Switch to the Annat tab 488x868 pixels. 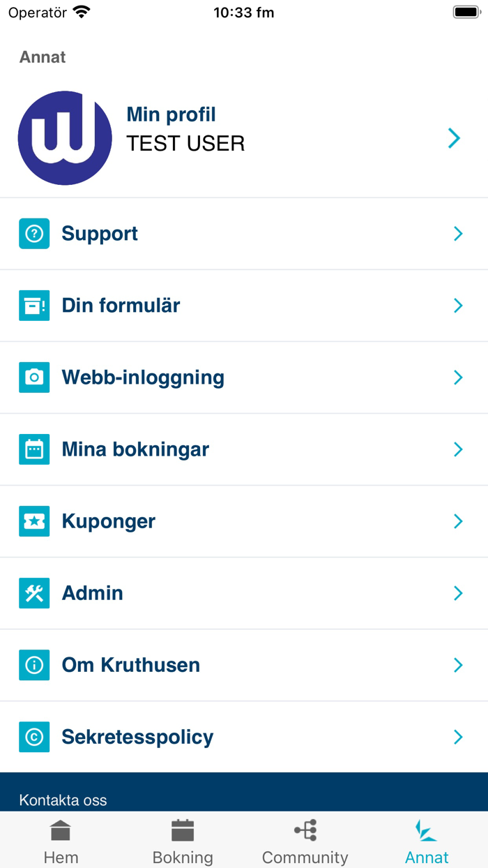426,840
